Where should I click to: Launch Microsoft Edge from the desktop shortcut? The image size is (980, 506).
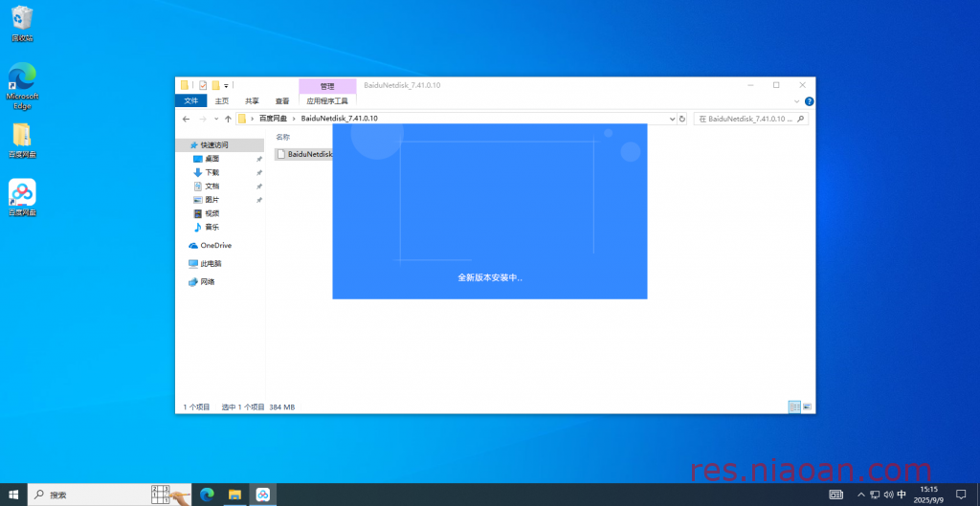[x=22, y=85]
